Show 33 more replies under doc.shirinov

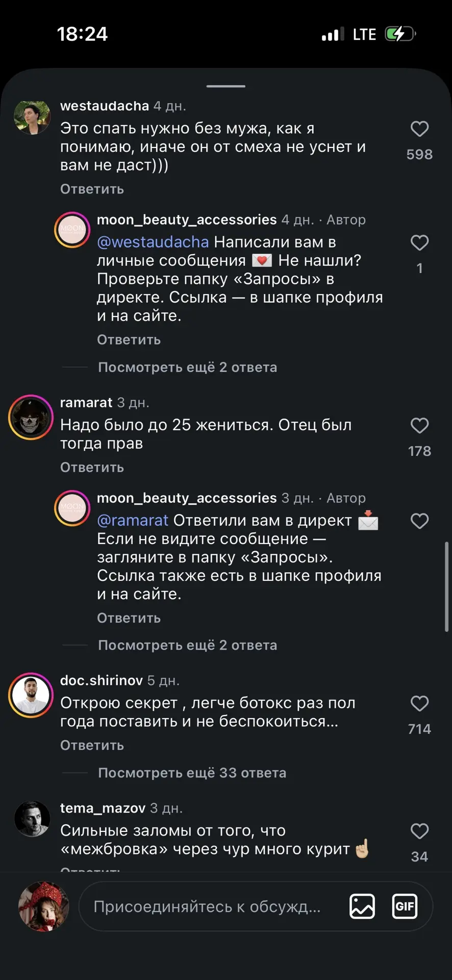click(192, 773)
